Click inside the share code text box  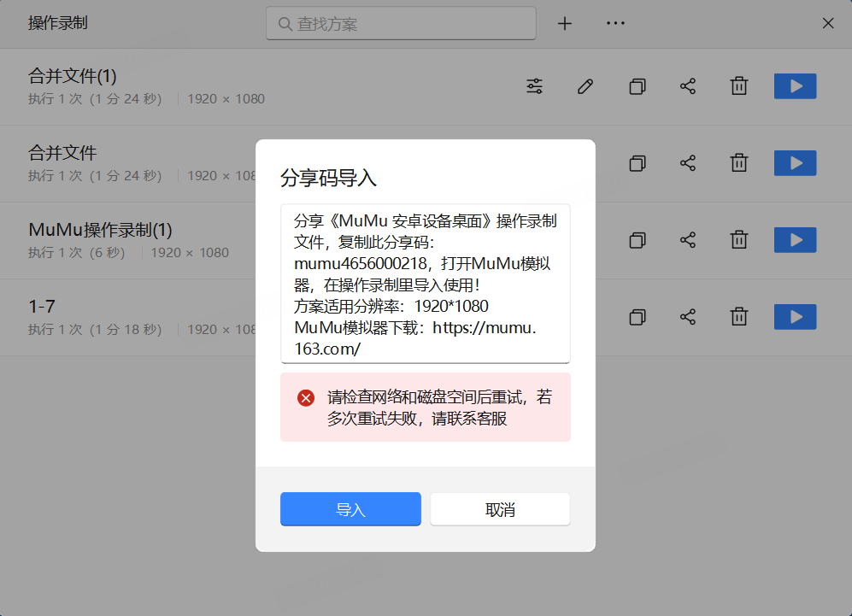[x=425, y=284]
